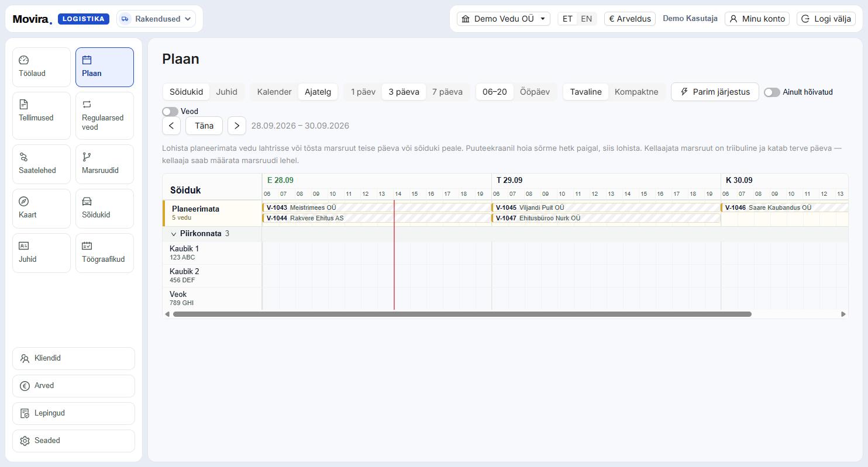The image size is (868, 467).
Task: Open the Juhid drivers tile in sidebar
Action: (x=42, y=253)
